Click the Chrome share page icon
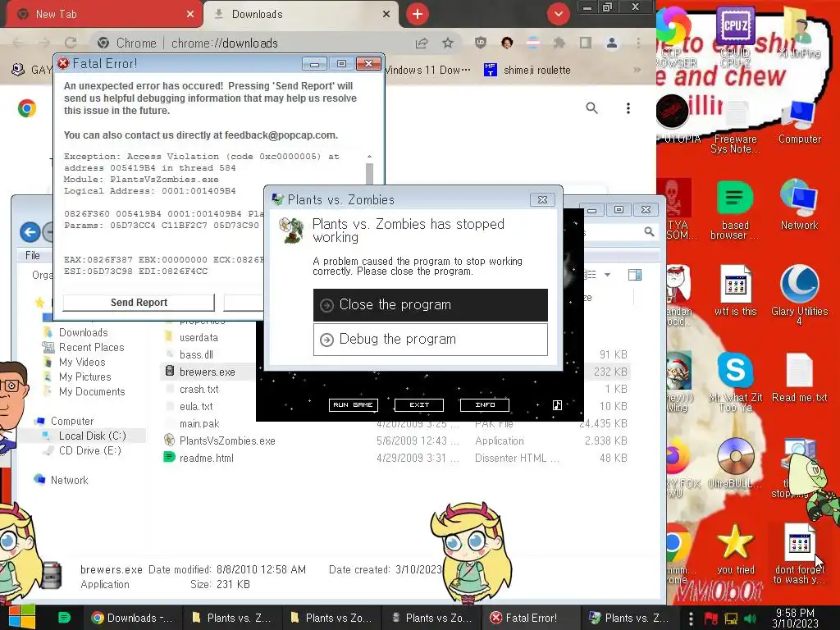Image resolution: width=840 pixels, height=630 pixels. coord(422,43)
